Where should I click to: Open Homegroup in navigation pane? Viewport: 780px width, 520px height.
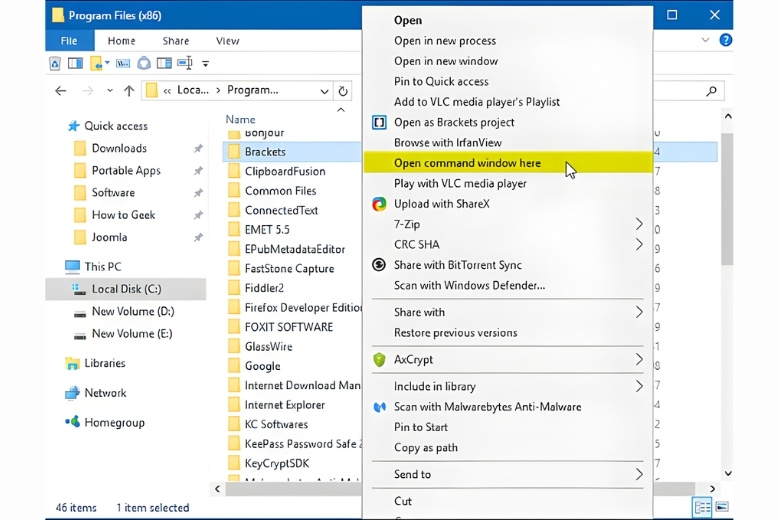coord(105,422)
